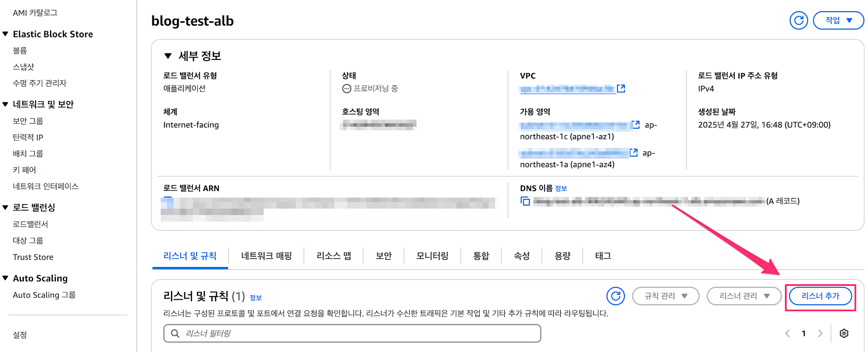Open DNS 이름 정보 link

click(561, 189)
